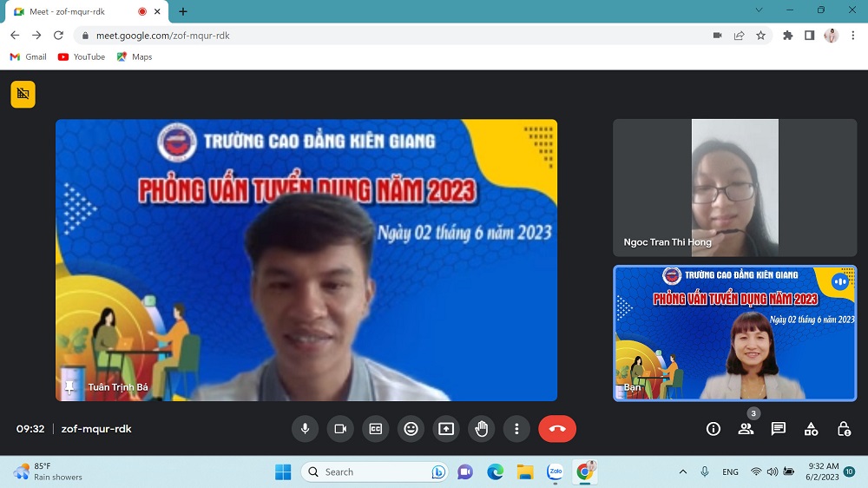The width and height of the screenshot is (868, 488).
Task: Open the Activities panel
Action: pyautogui.click(x=811, y=428)
